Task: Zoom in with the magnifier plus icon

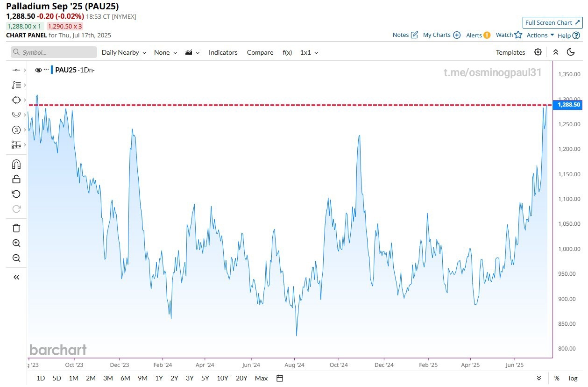Action: (16, 243)
